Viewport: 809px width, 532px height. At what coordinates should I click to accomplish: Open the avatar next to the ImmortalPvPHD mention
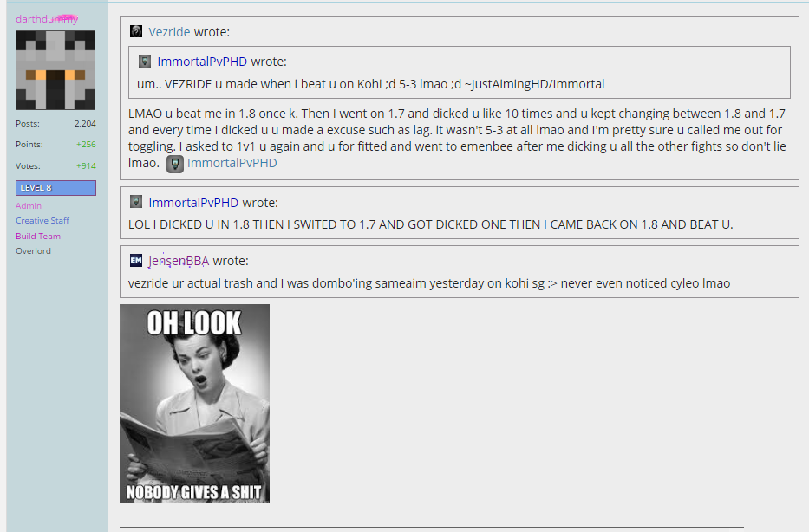[x=175, y=164]
